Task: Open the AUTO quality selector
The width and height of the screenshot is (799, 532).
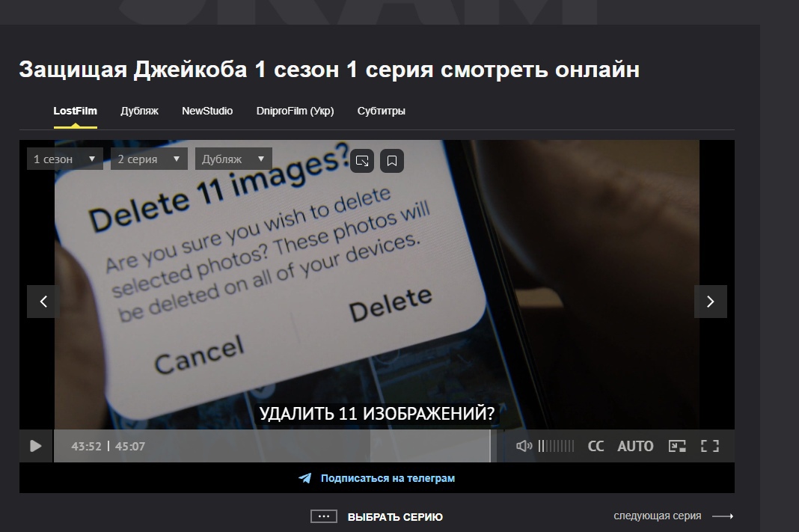Action: point(635,446)
